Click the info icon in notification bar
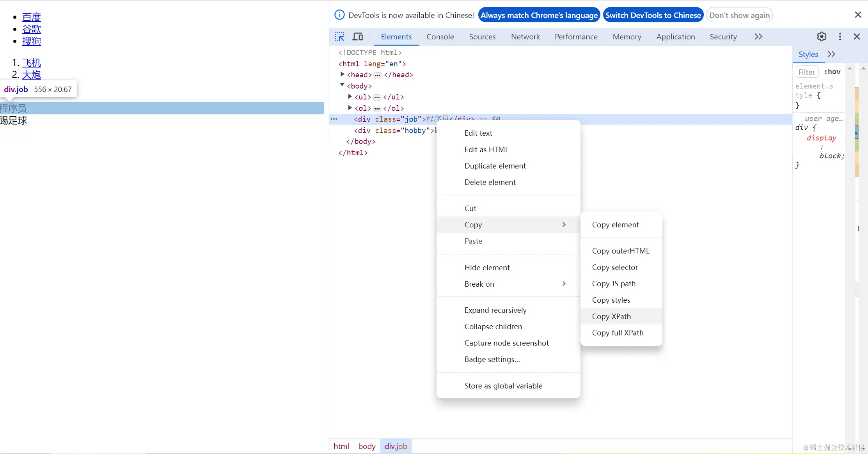Image resolution: width=868 pixels, height=454 pixels. tap(340, 15)
